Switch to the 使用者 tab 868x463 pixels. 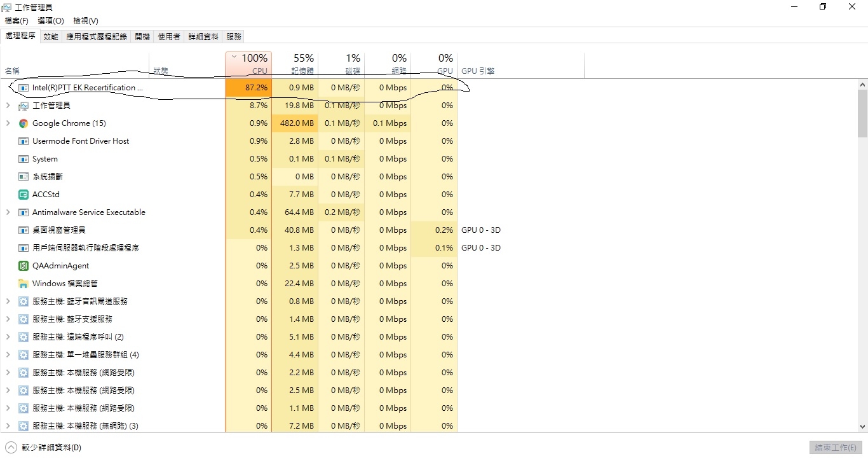[x=169, y=37]
